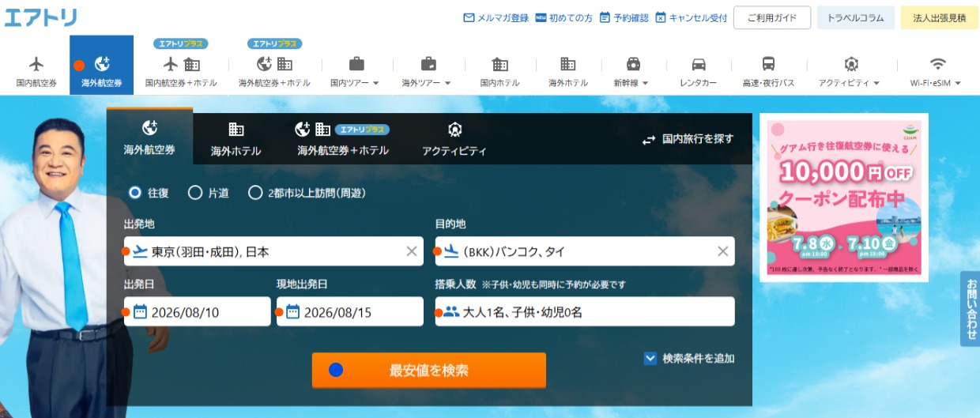The image size is (980, 418).
Task: Switch to 海外ホテル search tab
Action: (x=236, y=139)
